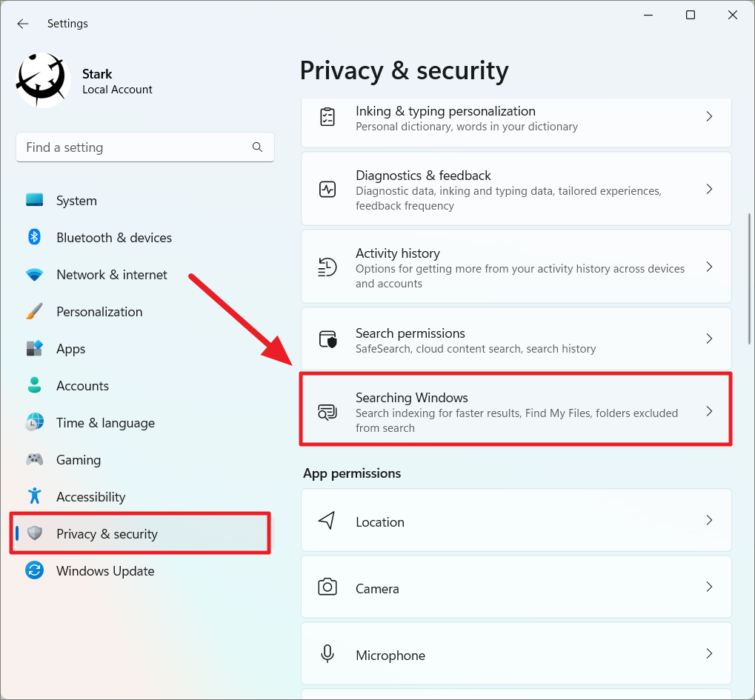Open Personalization settings
The width and height of the screenshot is (755, 700).
(x=99, y=312)
